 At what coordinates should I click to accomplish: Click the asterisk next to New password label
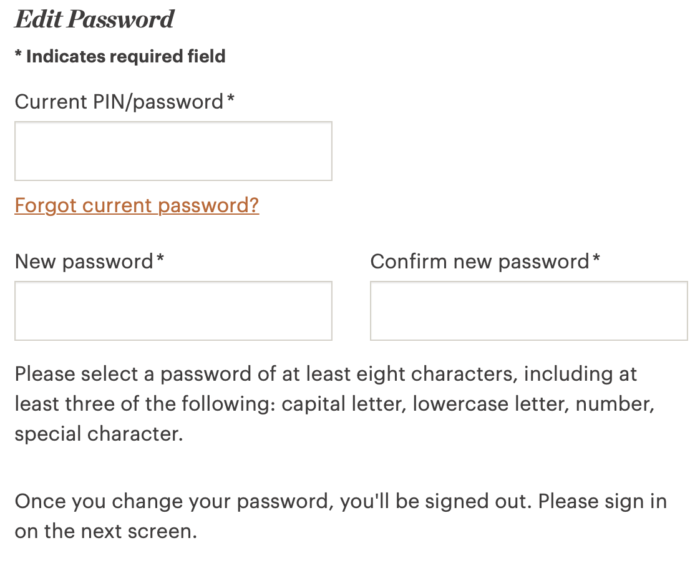tap(160, 260)
